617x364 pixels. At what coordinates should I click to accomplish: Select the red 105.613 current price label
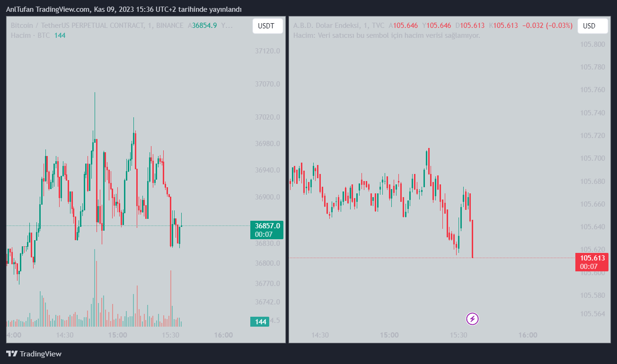tap(592, 262)
